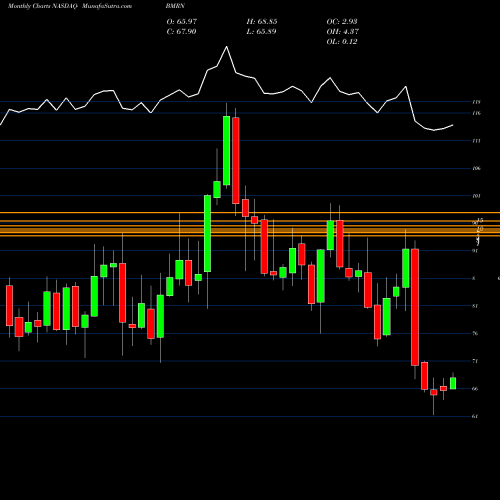The height and width of the screenshot is (500, 500).
Task: Click the 61 price axis label
Action: pyautogui.click(x=475, y=416)
